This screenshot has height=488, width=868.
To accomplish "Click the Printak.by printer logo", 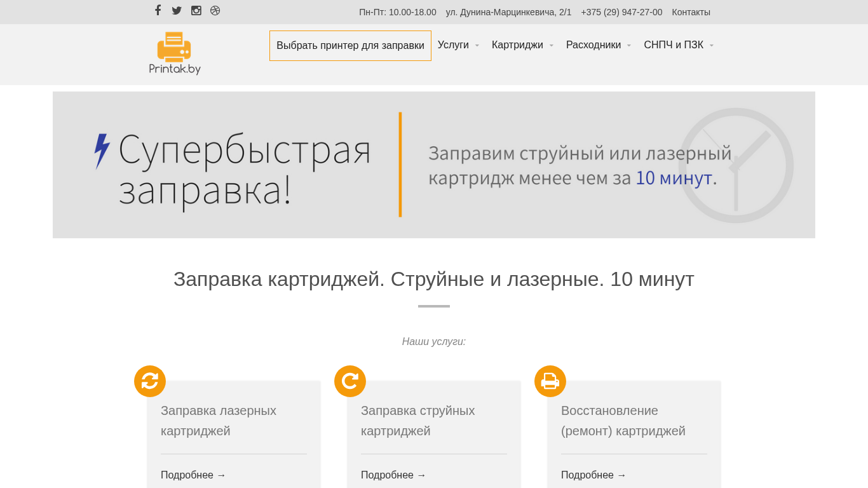I will click(x=175, y=53).
